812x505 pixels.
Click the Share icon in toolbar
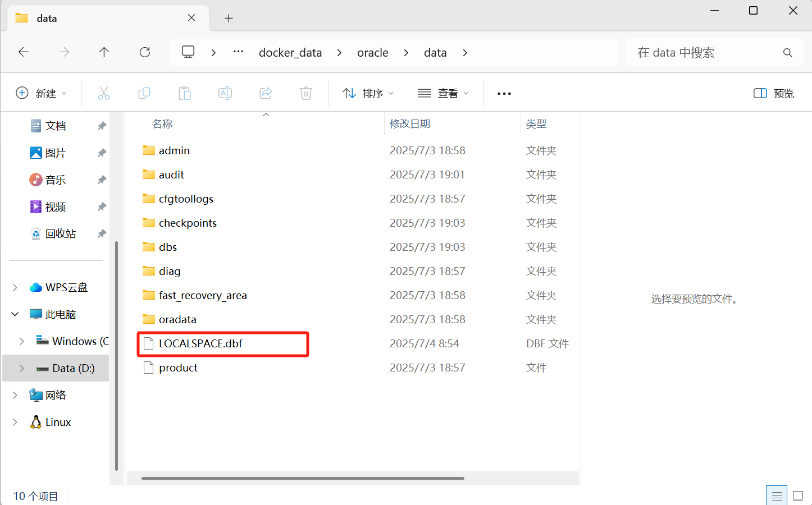pos(266,93)
